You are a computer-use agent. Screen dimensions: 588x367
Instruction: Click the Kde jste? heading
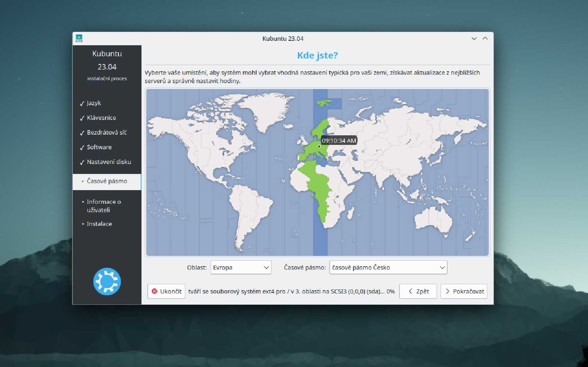318,55
